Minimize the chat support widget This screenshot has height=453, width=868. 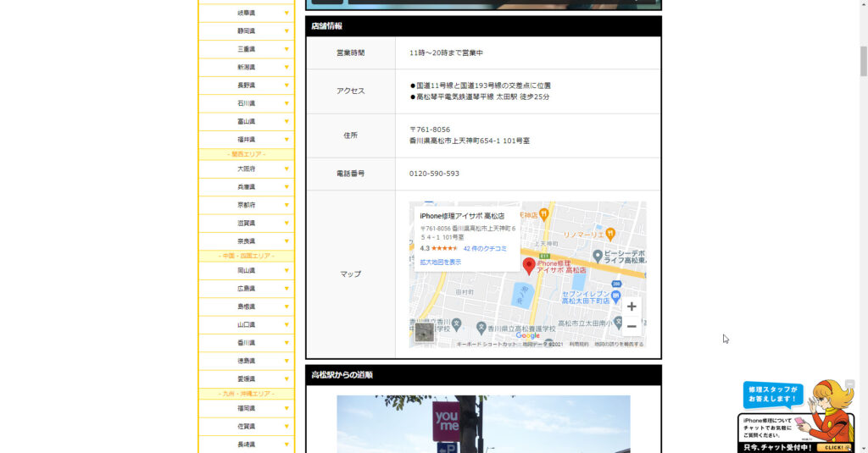(849, 384)
